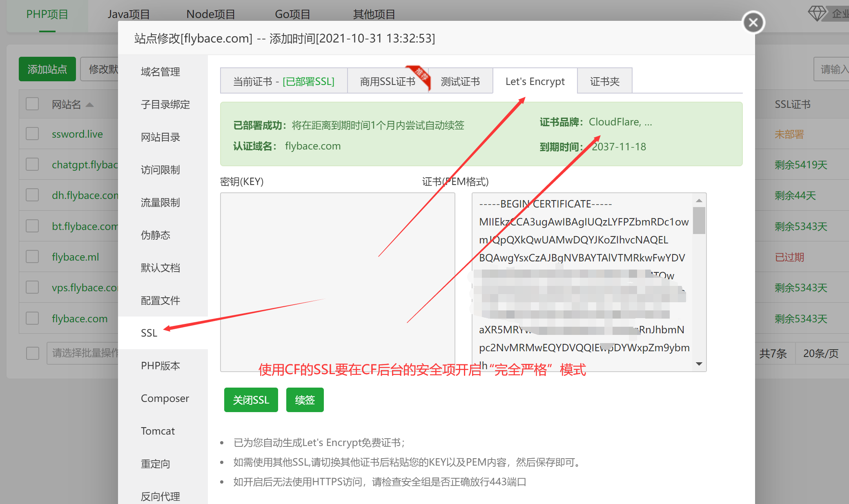
Task: Check the ssword.live site checkbox
Action: (x=32, y=134)
